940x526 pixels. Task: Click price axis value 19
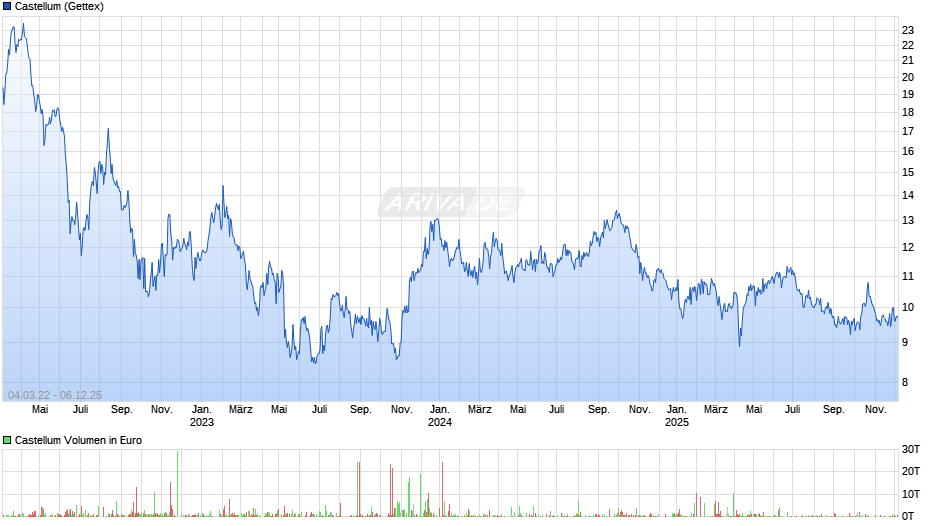908,94
